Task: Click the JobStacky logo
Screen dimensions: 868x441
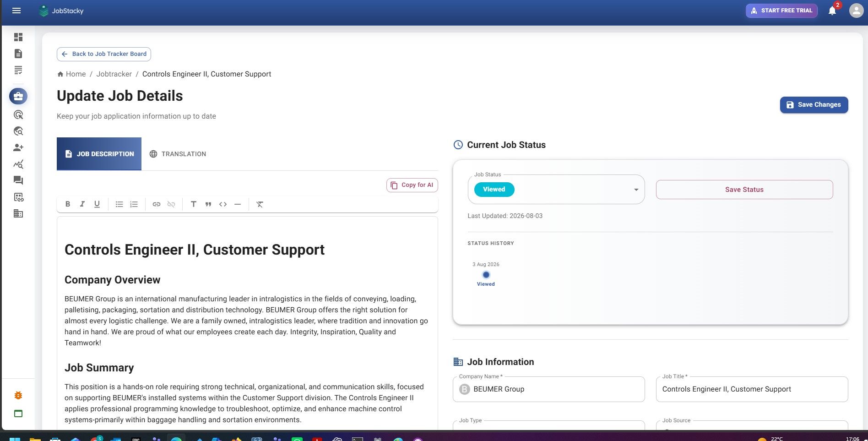Action: click(x=61, y=11)
